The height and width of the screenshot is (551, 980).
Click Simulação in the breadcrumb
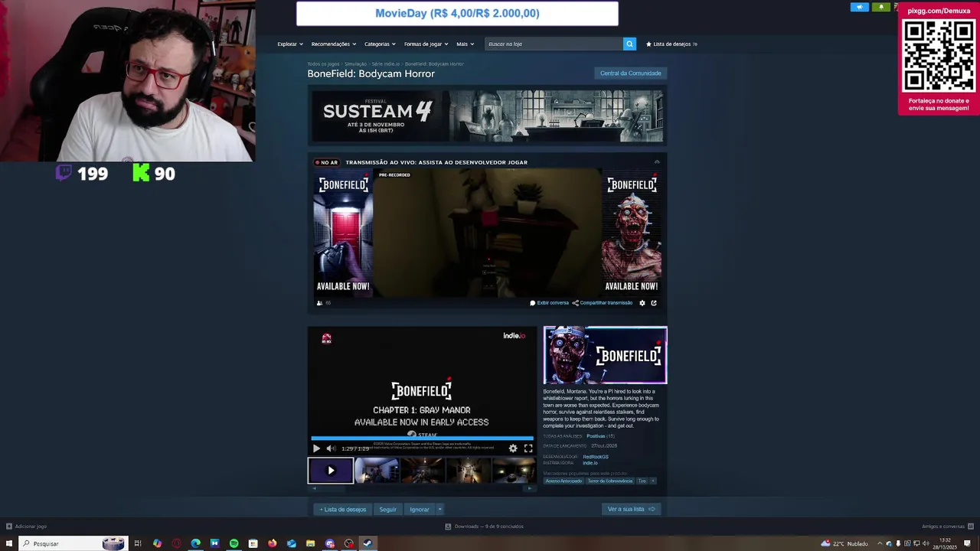[355, 64]
